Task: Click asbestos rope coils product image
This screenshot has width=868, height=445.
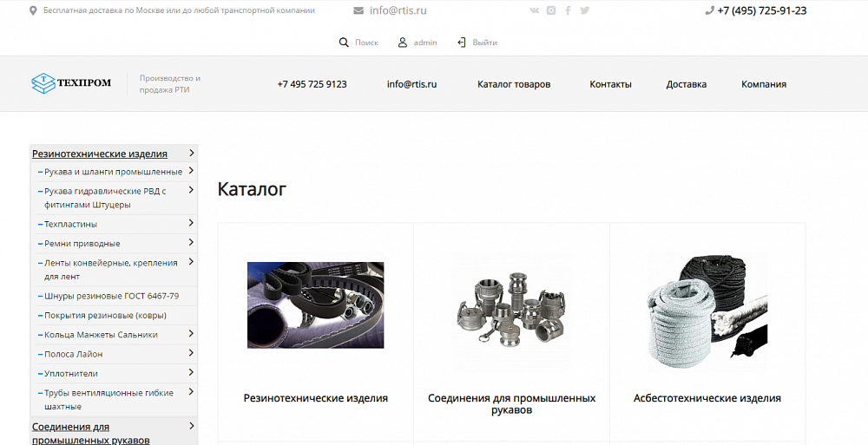Action: 707,310
